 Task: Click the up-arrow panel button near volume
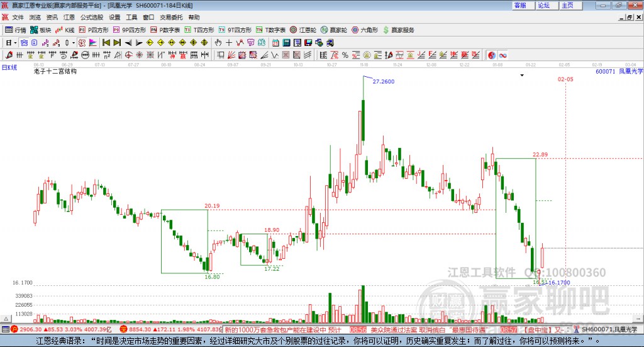pos(6,319)
